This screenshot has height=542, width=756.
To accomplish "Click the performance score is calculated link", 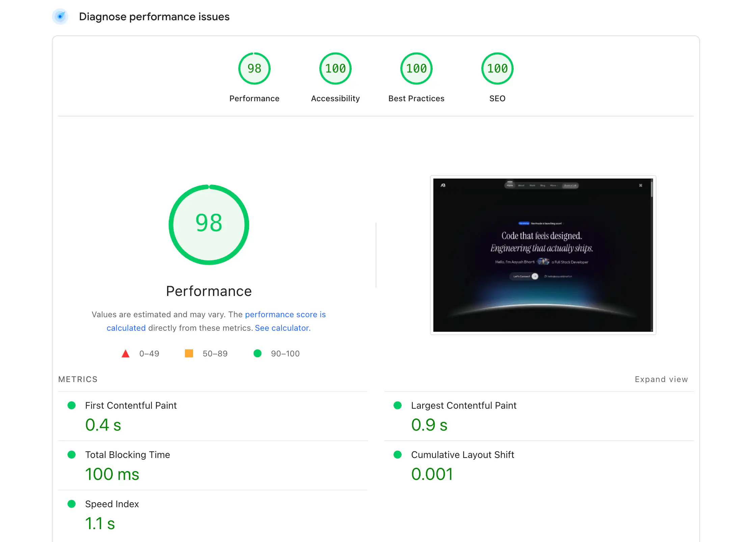I will 285,314.
